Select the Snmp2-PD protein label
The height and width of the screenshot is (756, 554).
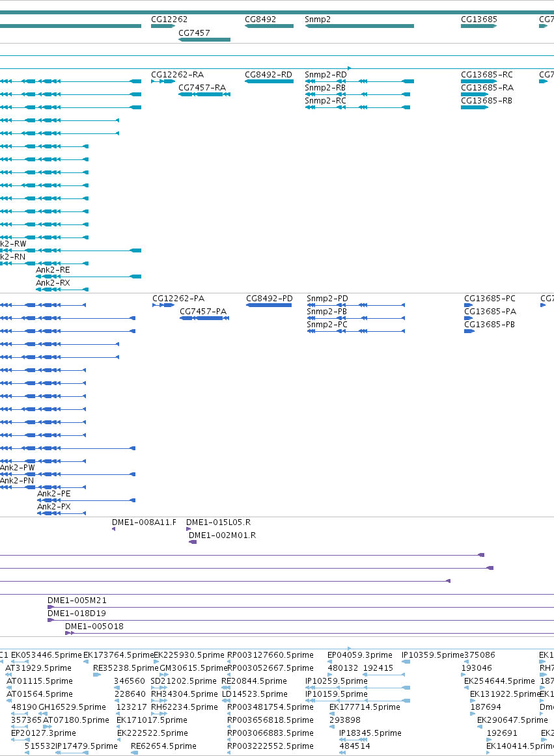[x=327, y=299]
